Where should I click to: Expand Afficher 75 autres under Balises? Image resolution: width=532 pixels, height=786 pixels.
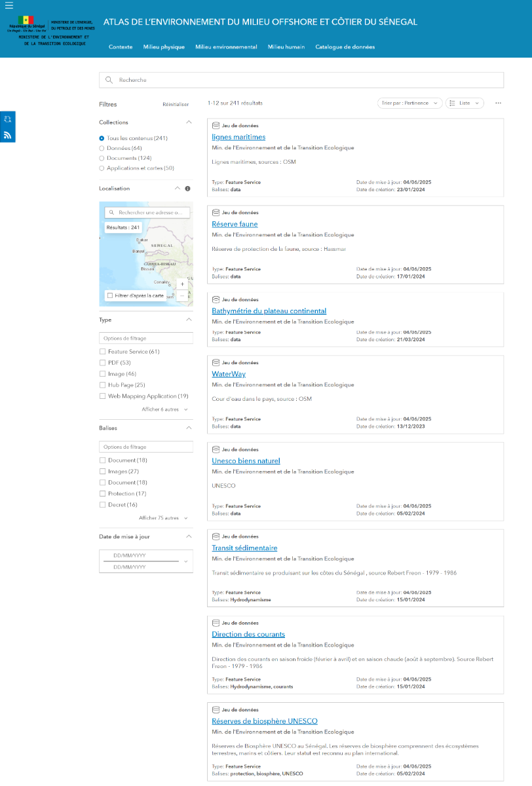point(163,517)
